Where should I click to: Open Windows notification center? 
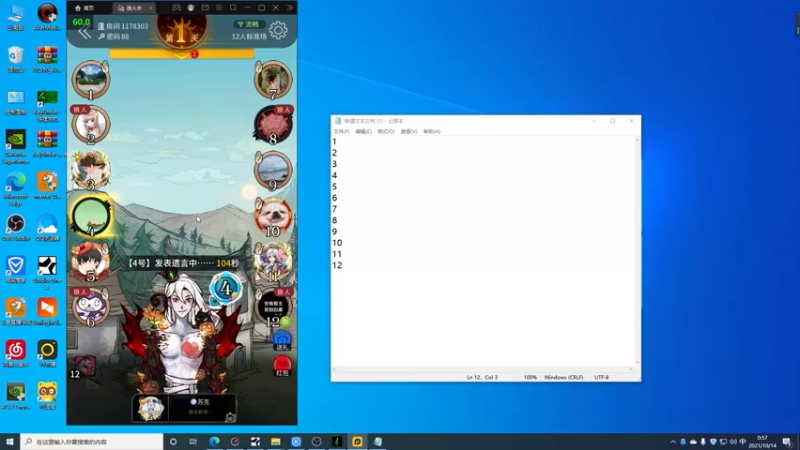[787, 442]
